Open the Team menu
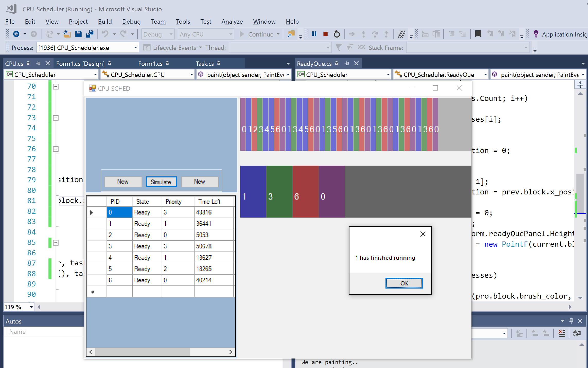The height and width of the screenshot is (368, 588). coord(158,21)
